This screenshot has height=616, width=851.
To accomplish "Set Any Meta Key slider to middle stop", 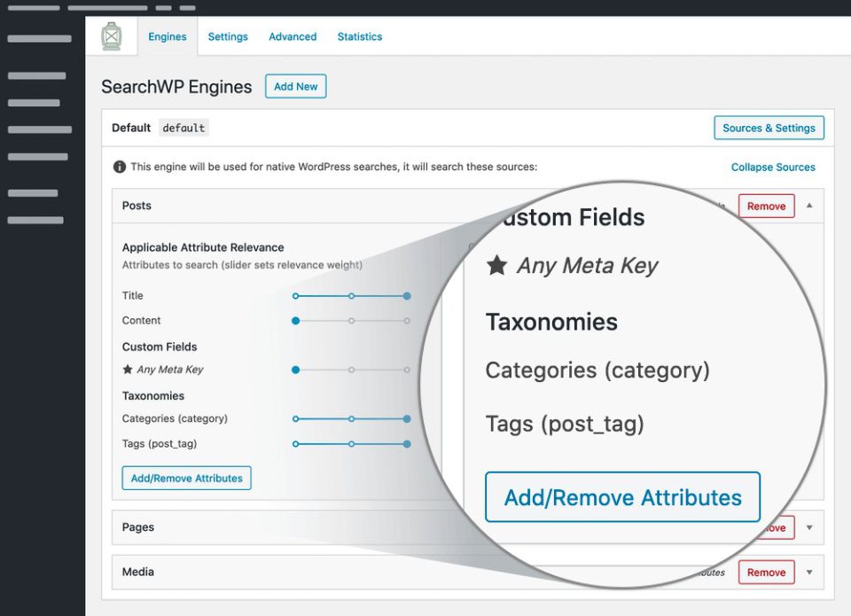I will [x=352, y=370].
